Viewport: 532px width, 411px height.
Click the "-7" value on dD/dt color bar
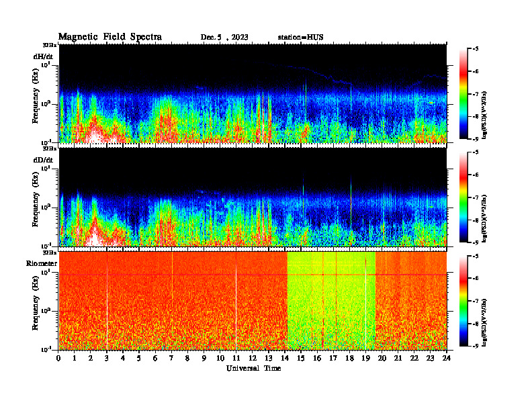pyautogui.click(x=476, y=197)
